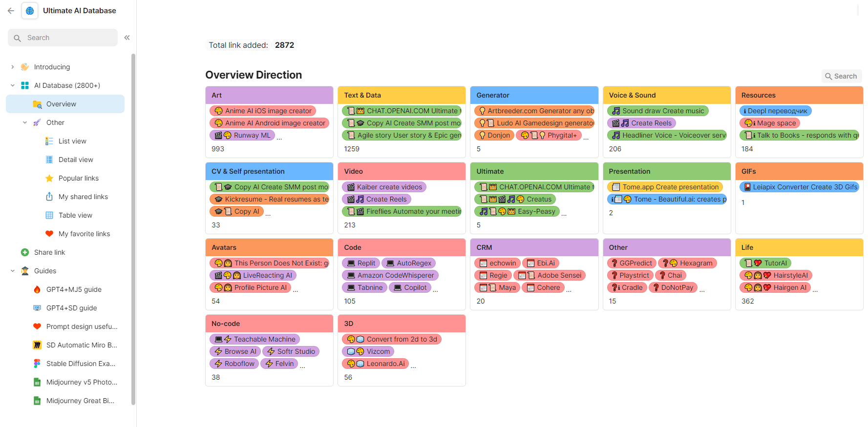Open Share link page

click(x=49, y=252)
